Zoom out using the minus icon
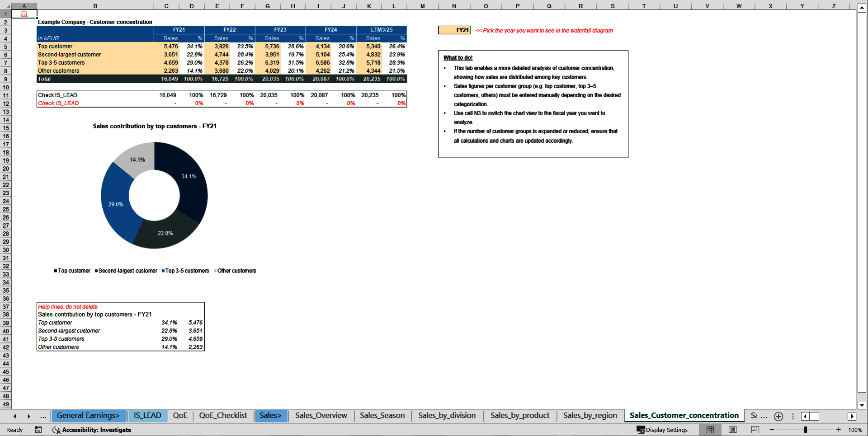868x436 pixels. pyautogui.click(x=772, y=430)
